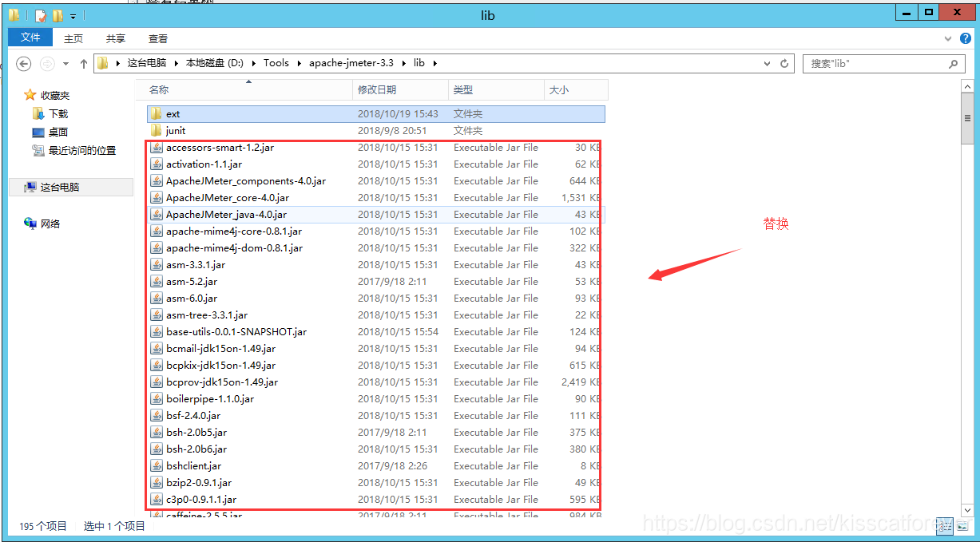
Task: Click the file name apache-mime4j-dom-0.8.1.jar
Action: point(234,247)
